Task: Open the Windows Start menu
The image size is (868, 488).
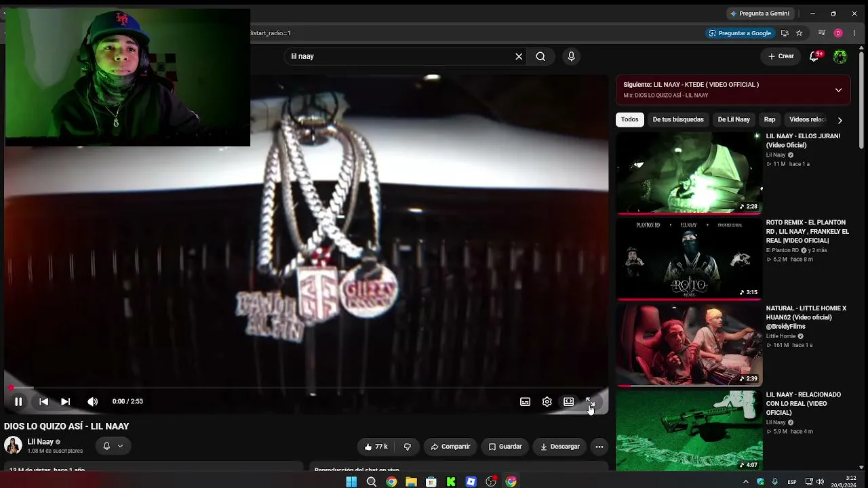Action: [351, 482]
